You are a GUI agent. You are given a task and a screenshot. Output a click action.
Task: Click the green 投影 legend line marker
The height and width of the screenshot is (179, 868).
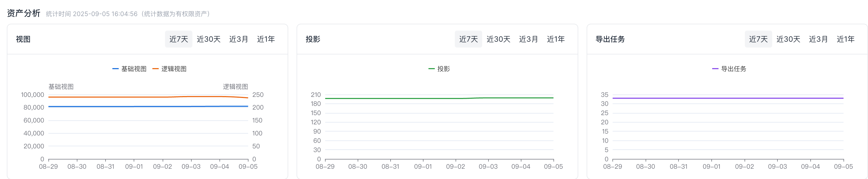431,69
